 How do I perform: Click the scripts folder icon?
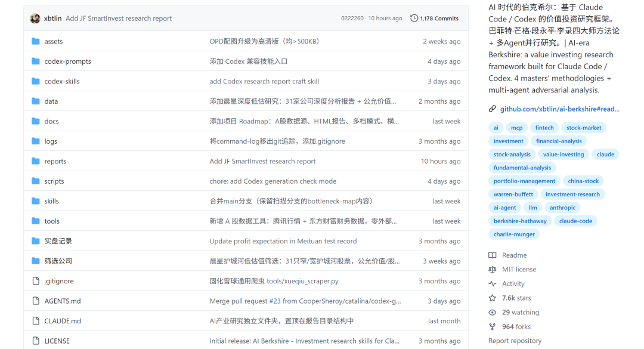[x=36, y=181]
